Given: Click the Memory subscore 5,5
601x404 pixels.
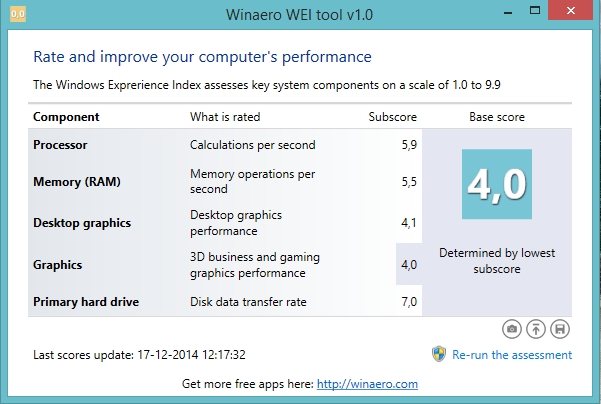Looking at the screenshot, I should (409, 182).
